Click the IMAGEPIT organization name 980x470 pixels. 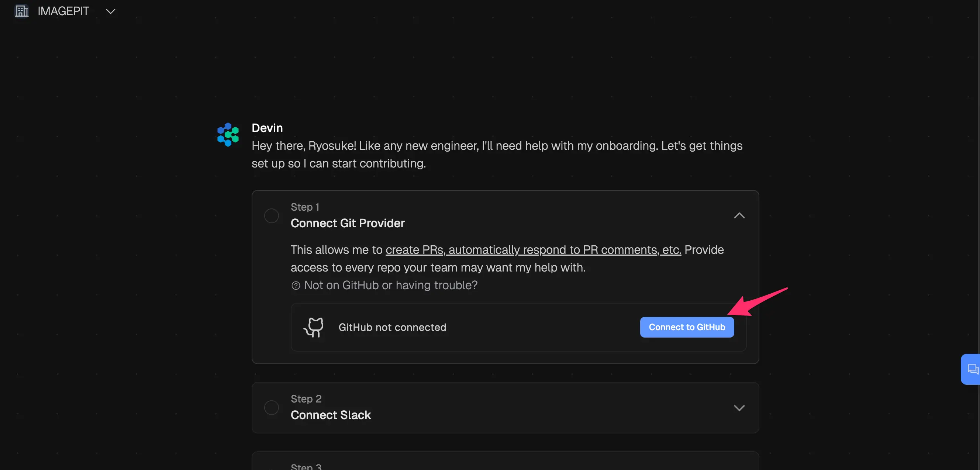click(x=63, y=11)
